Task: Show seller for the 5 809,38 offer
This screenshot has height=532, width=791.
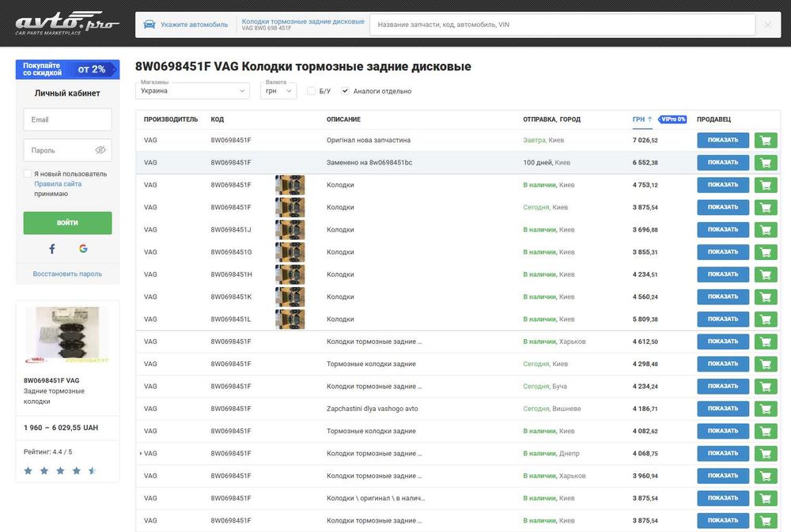Action: click(x=723, y=319)
